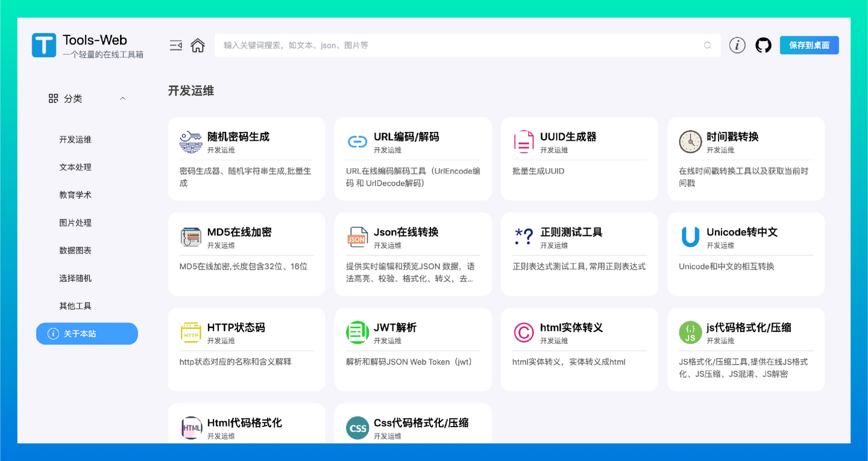Screen dimensions: 868x461
Task: Click the 批量生成UUID description text
Action: 538,171
